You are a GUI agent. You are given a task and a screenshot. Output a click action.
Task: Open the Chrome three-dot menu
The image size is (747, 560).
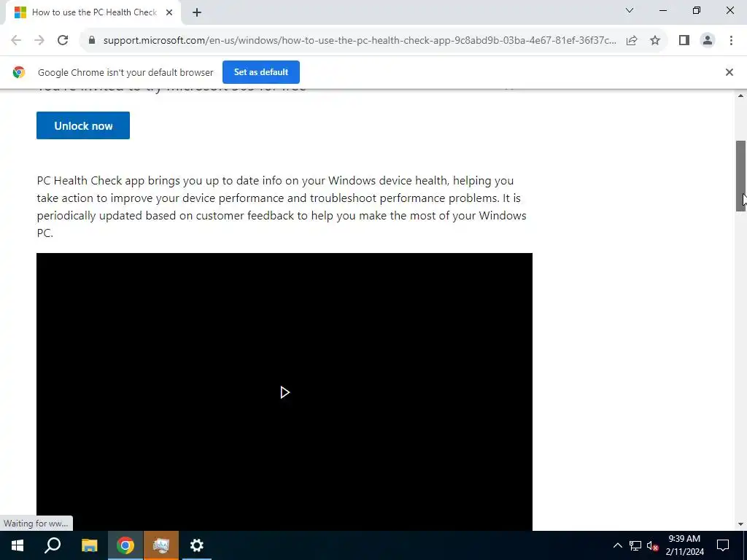click(x=731, y=41)
